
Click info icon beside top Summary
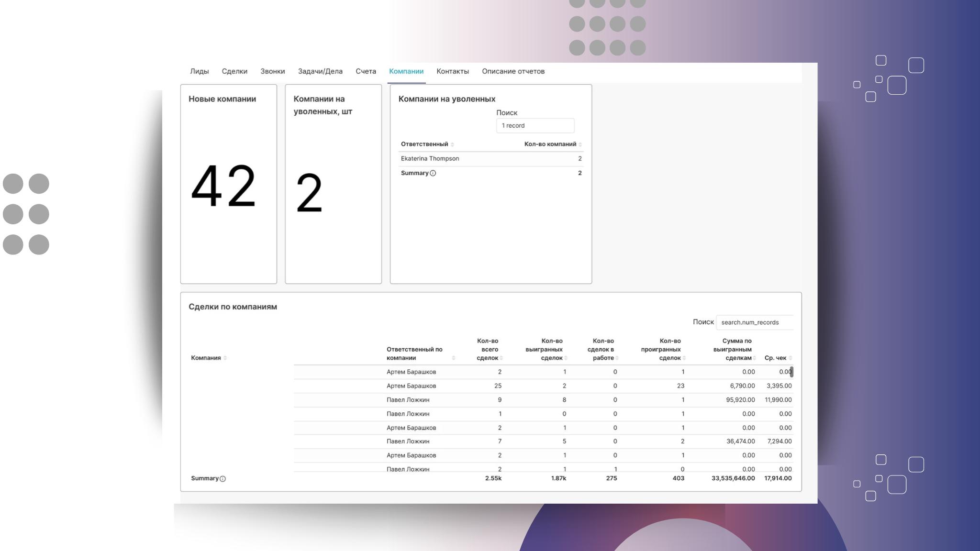pos(433,173)
